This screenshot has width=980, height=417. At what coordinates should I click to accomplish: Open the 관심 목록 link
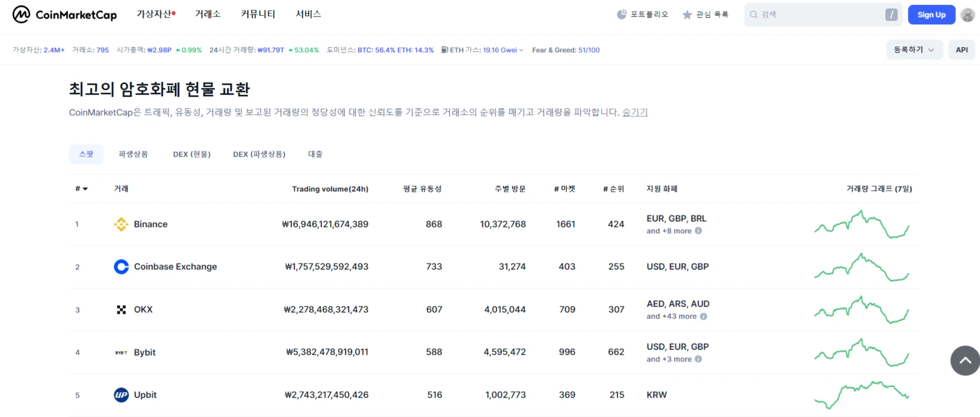coord(712,14)
